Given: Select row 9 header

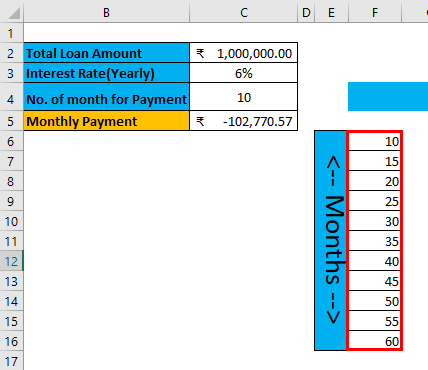Looking at the screenshot, I should point(11,201).
